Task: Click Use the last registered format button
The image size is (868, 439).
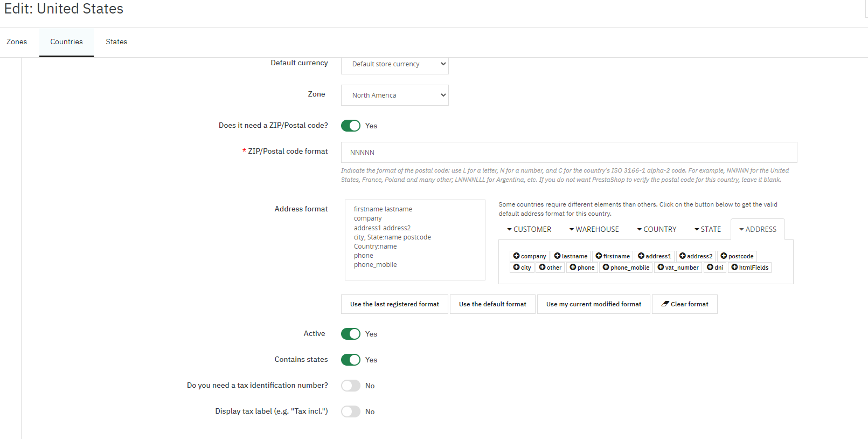Action: pos(394,304)
